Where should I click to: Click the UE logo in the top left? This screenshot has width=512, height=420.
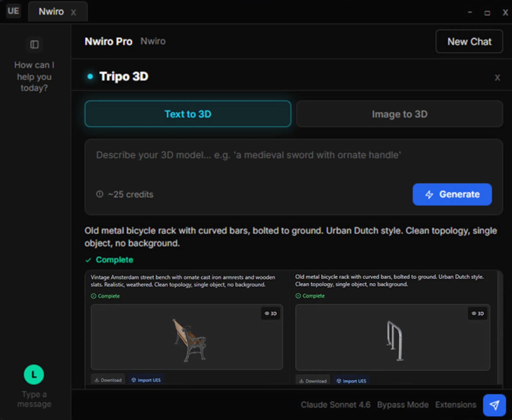point(13,11)
